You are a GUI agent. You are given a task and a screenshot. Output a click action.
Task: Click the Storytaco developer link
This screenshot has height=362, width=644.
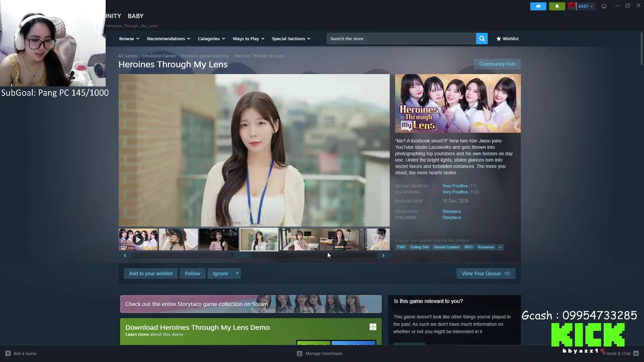click(451, 211)
